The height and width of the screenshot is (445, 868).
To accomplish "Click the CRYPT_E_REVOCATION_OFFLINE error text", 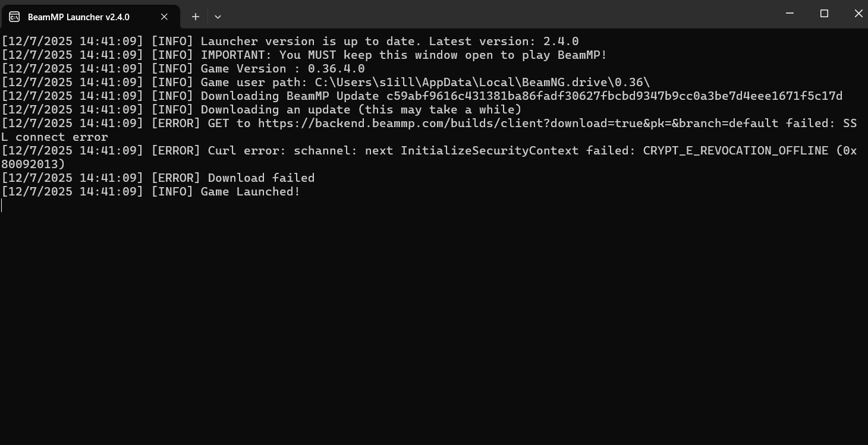I will [x=735, y=151].
